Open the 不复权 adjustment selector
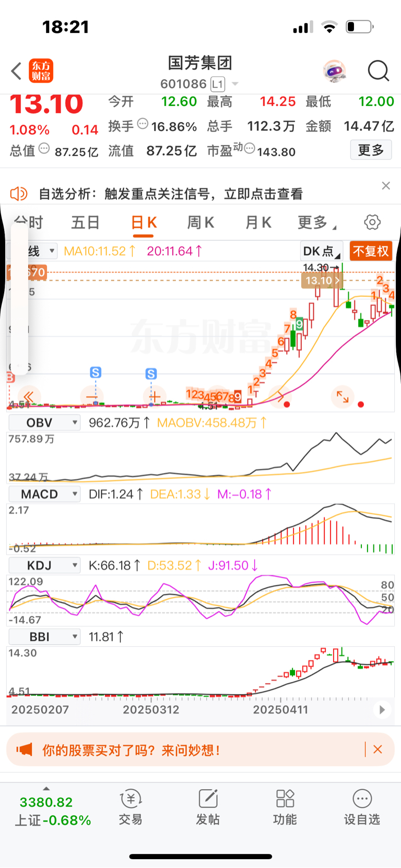This screenshot has height=868, width=401. (x=371, y=251)
